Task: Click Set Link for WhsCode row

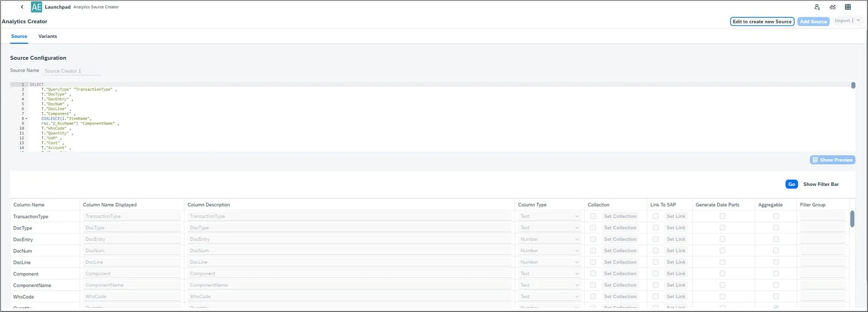Action: coord(676,296)
